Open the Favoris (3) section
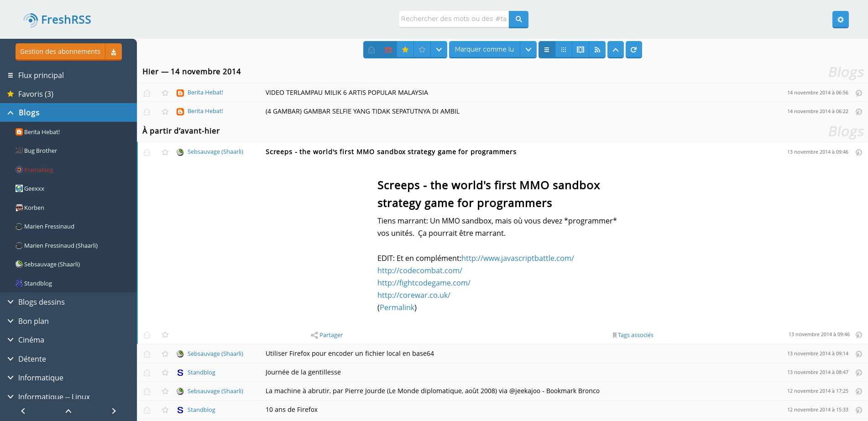Screen dimensions: 868x421 [36, 94]
